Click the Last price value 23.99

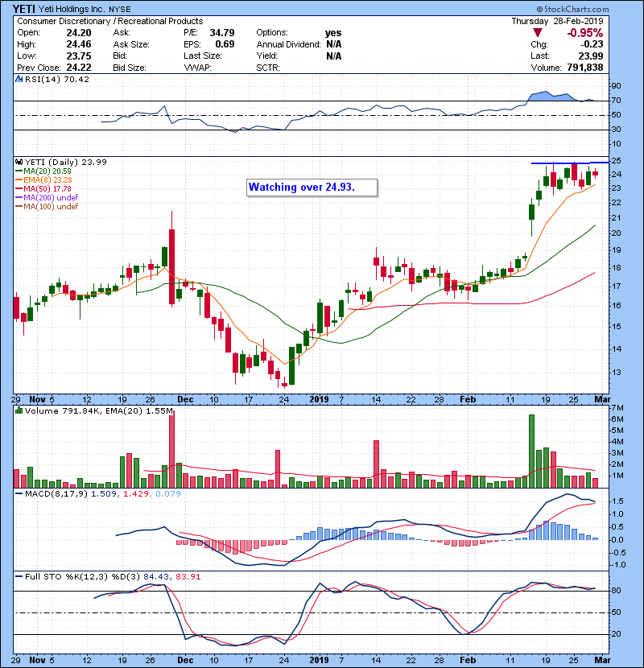(x=590, y=56)
